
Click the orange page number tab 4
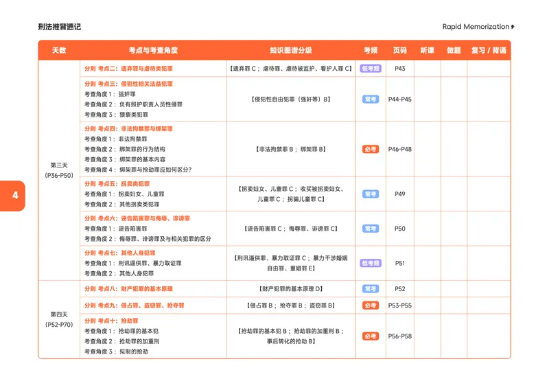pos(12,196)
